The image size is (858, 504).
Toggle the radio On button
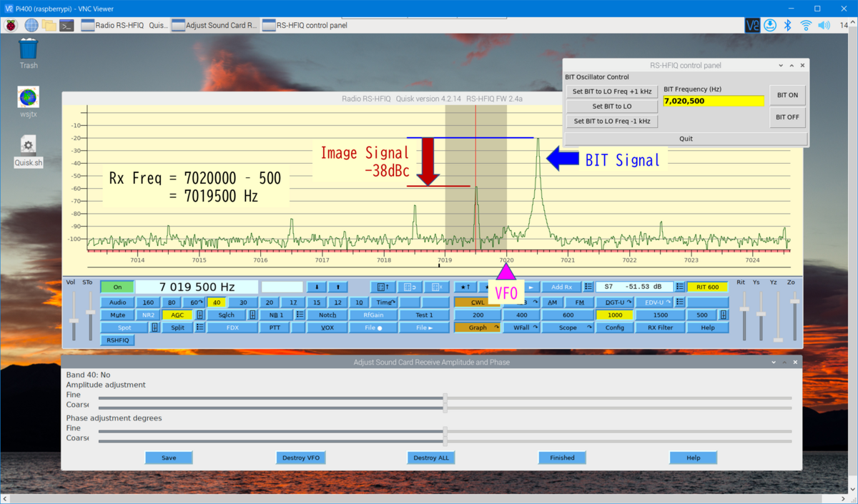point(117,287)
